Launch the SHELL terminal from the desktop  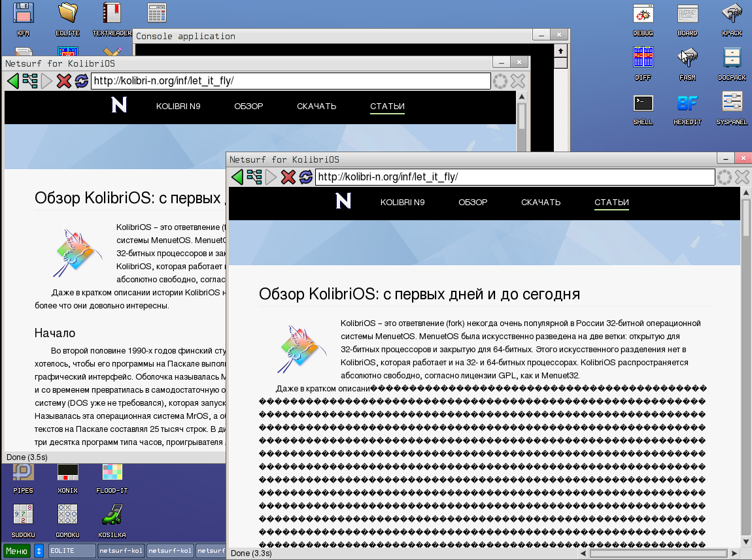pos(643,103)
